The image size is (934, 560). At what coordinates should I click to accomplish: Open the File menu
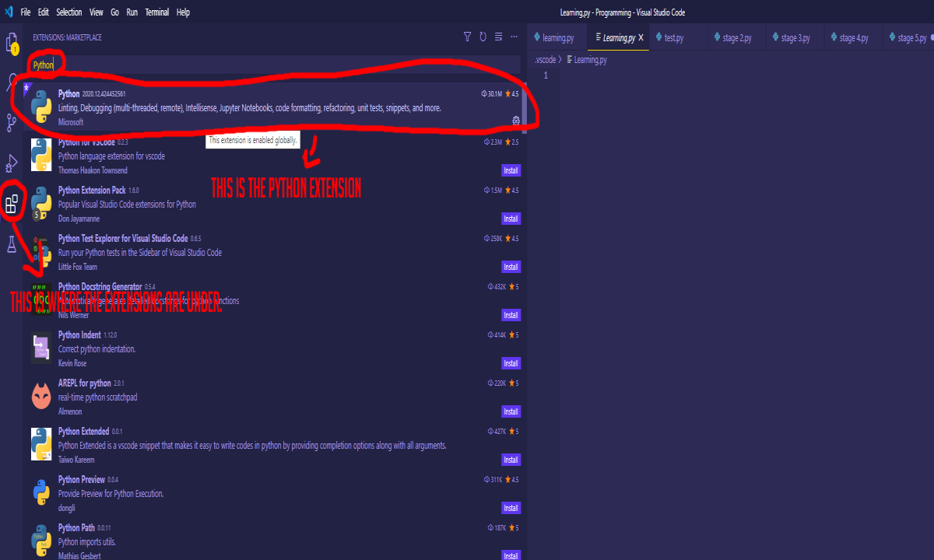(x=26, y=12)
